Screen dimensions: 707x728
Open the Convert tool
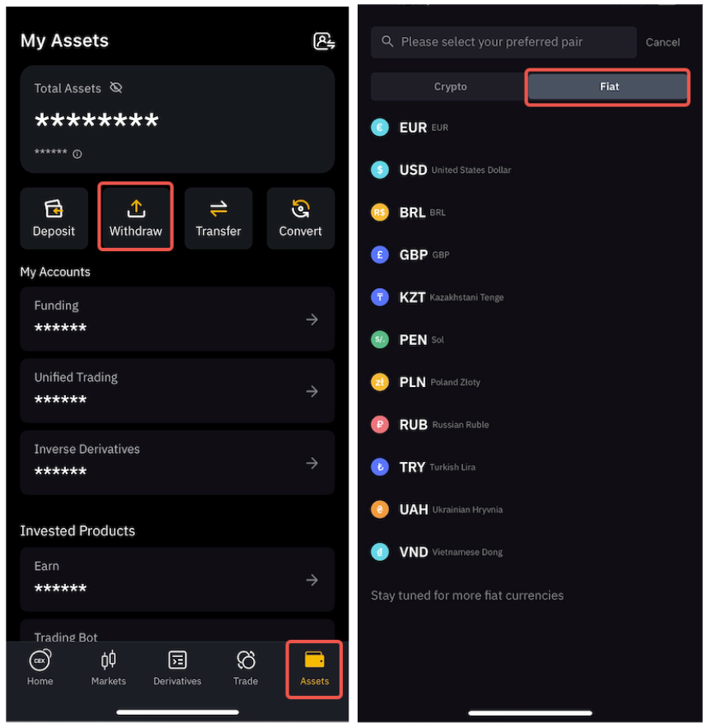coord(301,218)
